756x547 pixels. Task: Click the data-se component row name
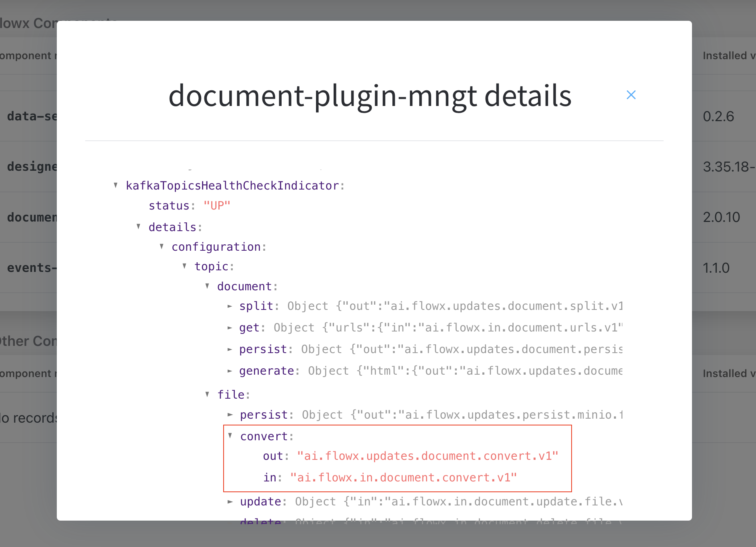[x=32, y=116]
